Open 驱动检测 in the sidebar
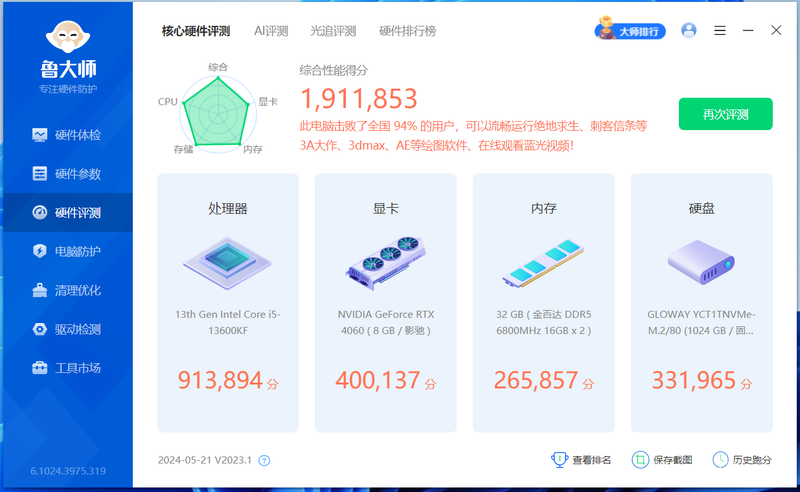The height and width of the screenshot is (492, 800). pyautogui.click(x=68, y=329)
